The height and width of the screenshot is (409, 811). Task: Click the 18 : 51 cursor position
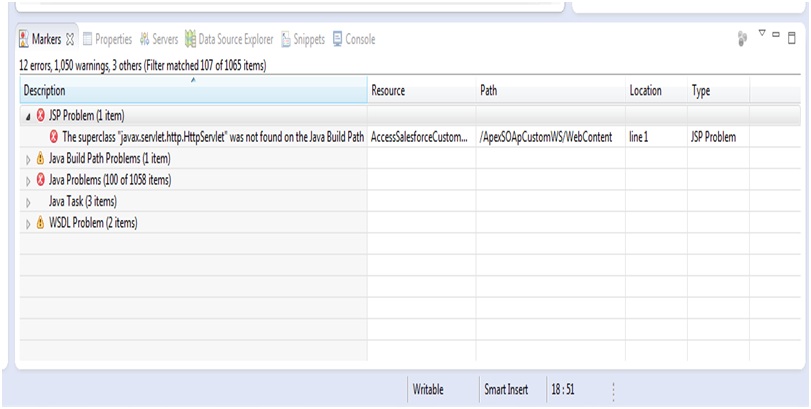click(x=562, y=390)
